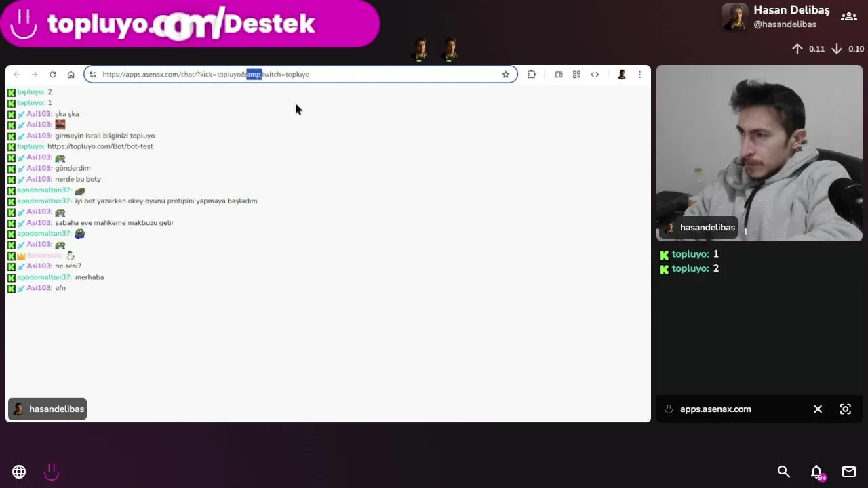Screen dimensions: 868x488
Task: Close the apps.asenax.com panel
Action: [x=818, y=409]
